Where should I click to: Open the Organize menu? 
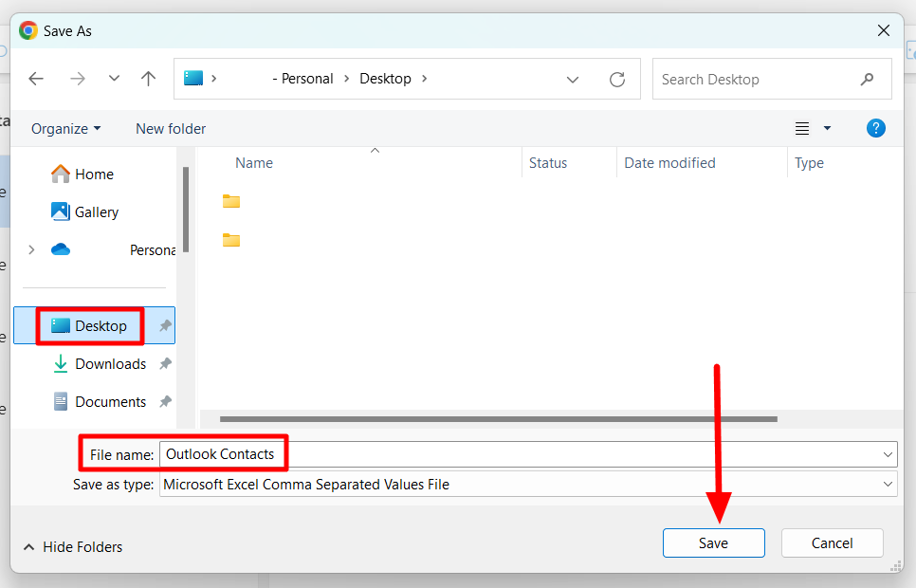coord(66,129)
